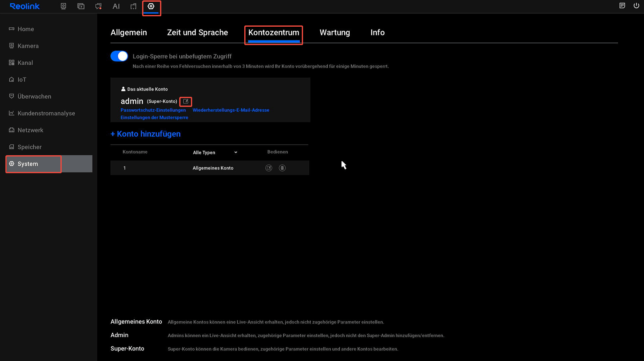644x361 pixels.
Task: Switch to the Wartung tab
Action: [x=335, y=33]
